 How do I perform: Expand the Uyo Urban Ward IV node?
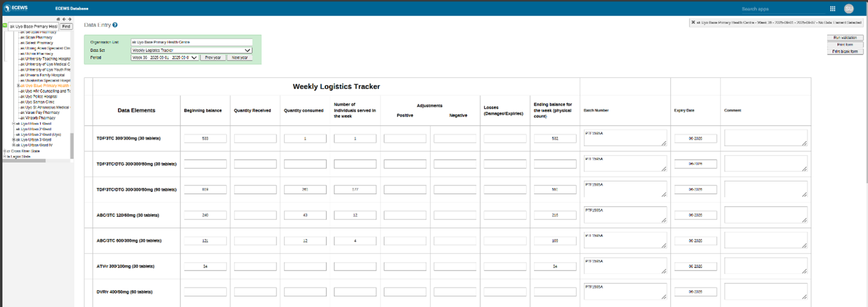click(14, 145)
